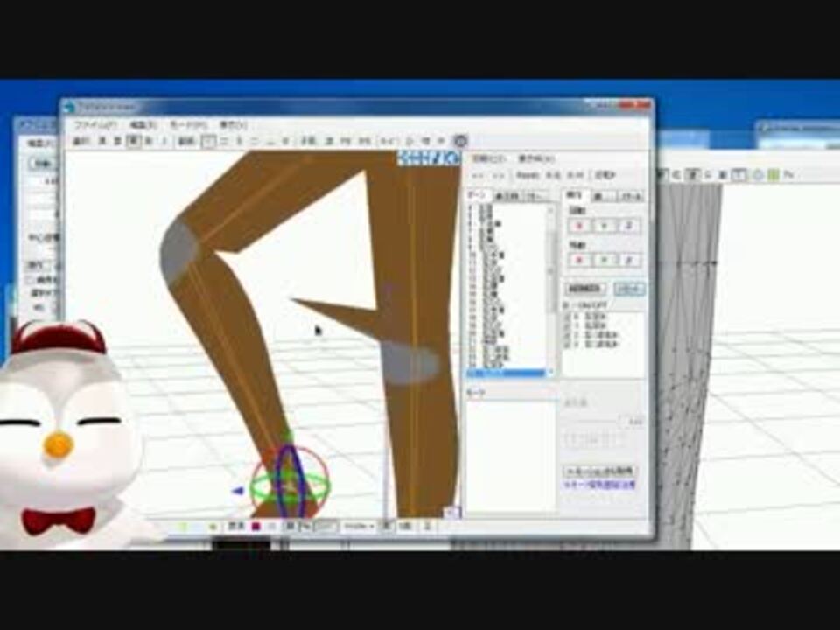Click the red X button under 移動

point(578,261)
